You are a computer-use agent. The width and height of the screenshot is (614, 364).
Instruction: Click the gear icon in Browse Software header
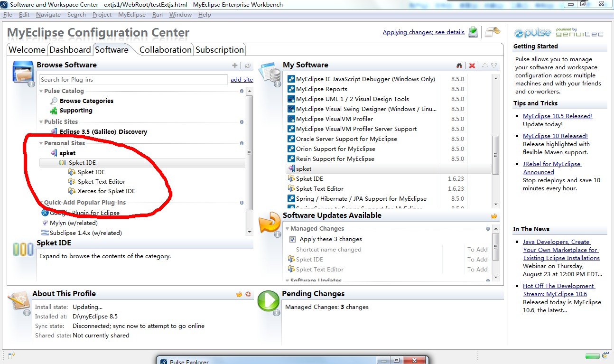(x=247, y=65)
